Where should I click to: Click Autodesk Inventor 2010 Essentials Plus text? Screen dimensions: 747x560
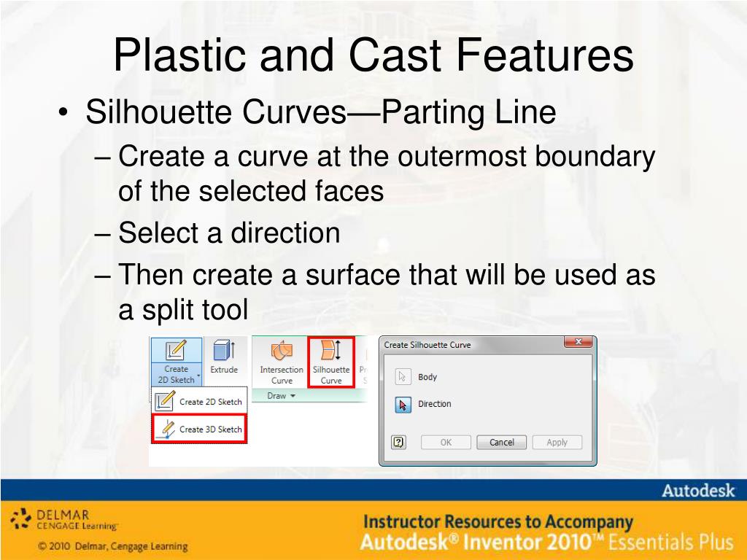[546, 542]
